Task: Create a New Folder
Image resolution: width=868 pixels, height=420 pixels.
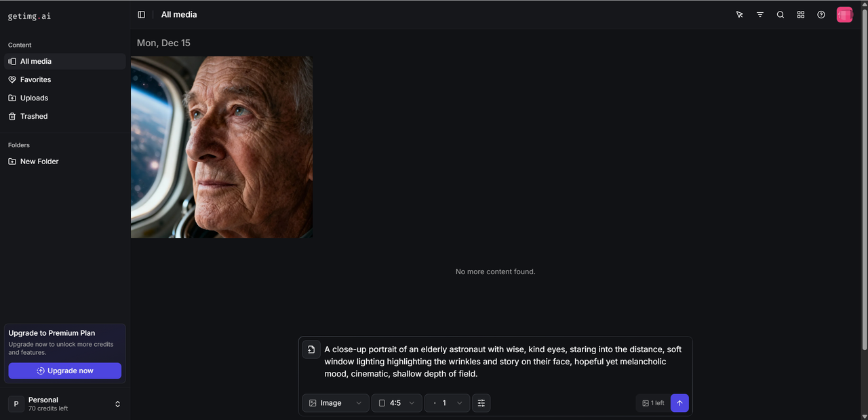Action: click(x=39, y=161)
